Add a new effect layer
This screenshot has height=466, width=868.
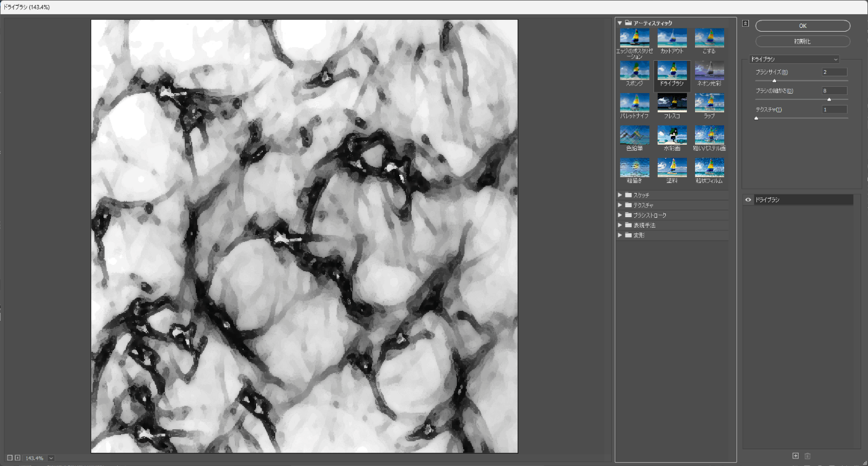coord(795,456)
